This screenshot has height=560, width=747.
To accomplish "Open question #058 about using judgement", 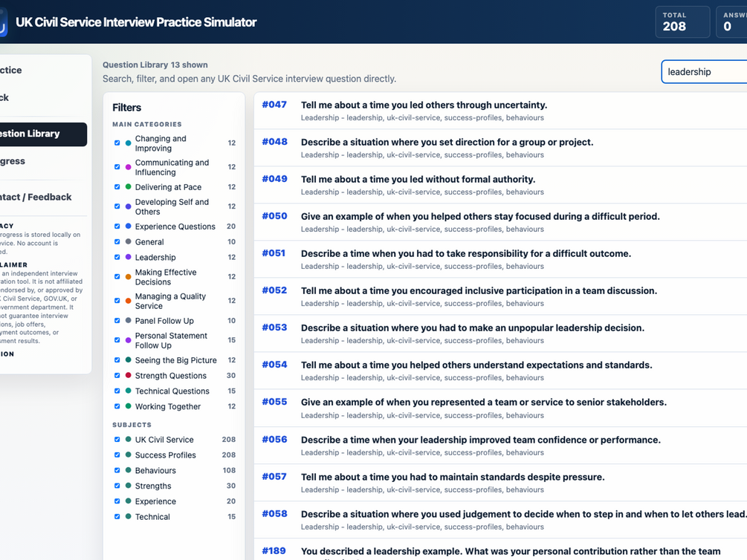I will tap(500, 520).
